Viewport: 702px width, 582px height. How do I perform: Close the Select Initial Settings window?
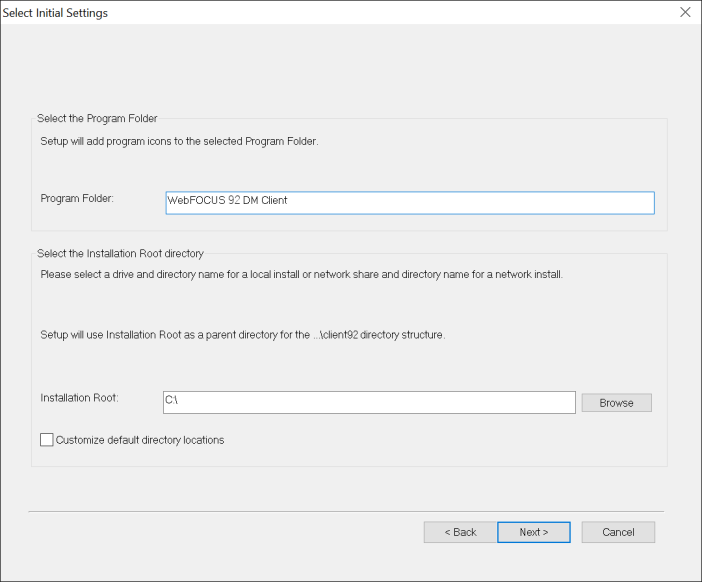click(685, 13)
